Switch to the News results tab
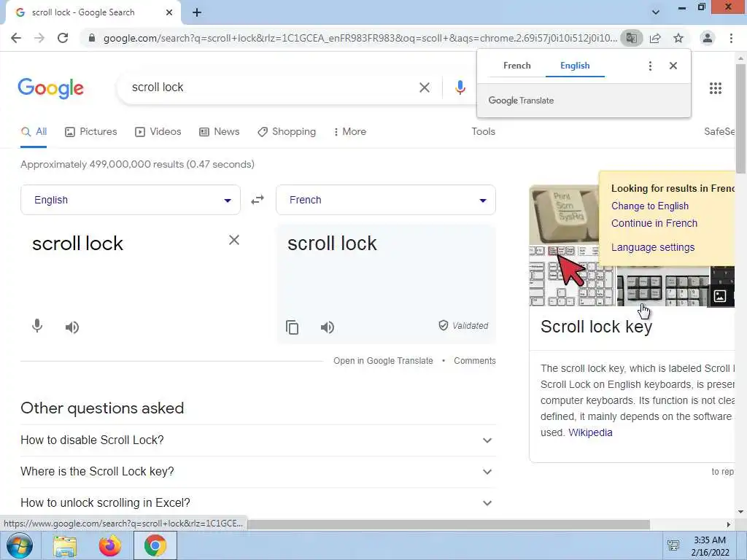The width and height of the screenshot is (747, 560). coord(219,131)
